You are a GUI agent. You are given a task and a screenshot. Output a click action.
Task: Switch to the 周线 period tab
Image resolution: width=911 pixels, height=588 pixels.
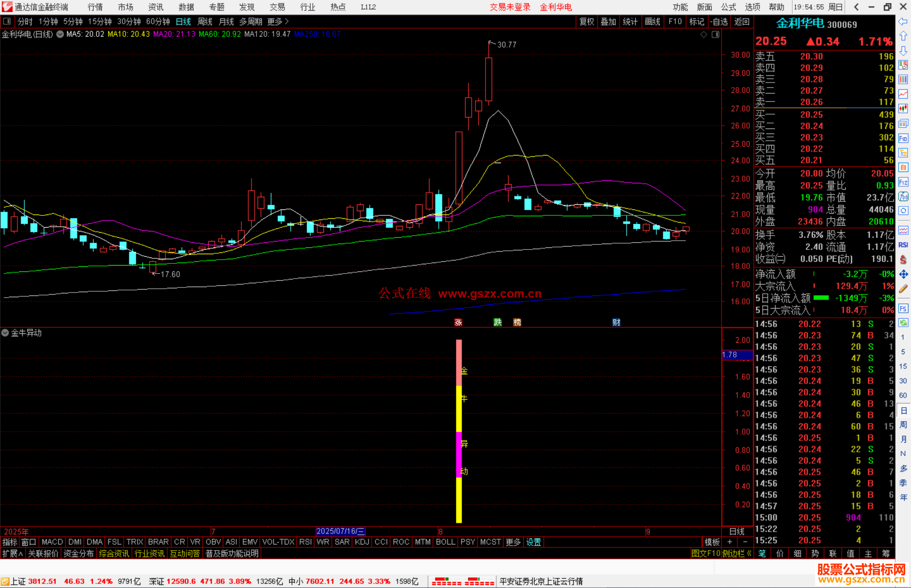coord(205,21)
